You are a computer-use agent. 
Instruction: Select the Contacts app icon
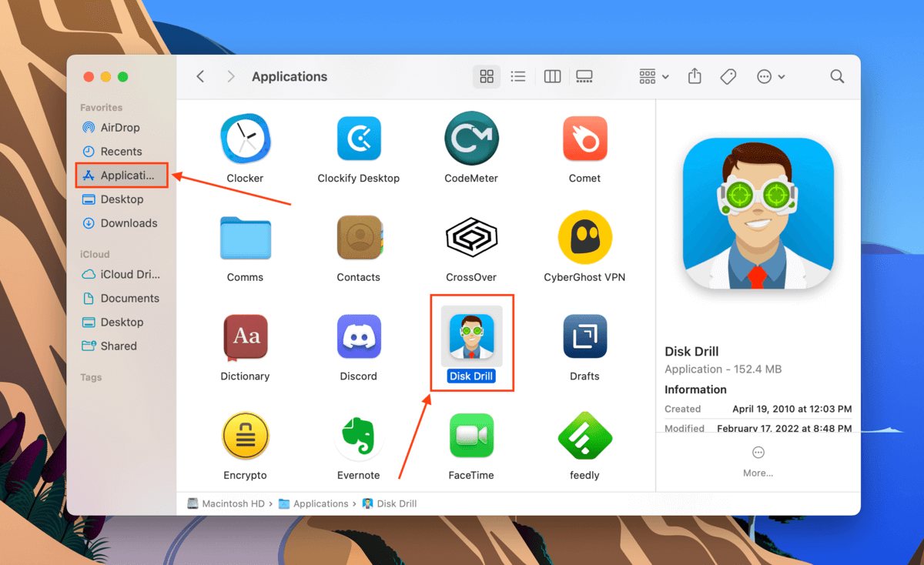pos(358,237)
